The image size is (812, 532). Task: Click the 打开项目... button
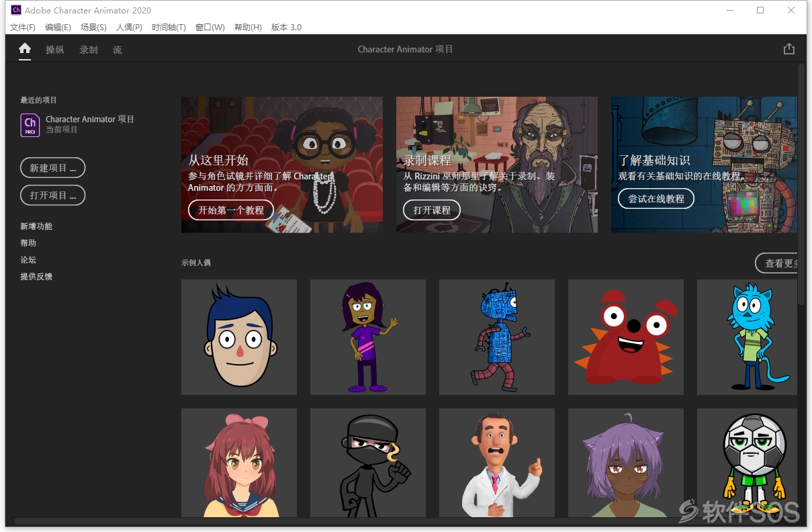[53, 195]
